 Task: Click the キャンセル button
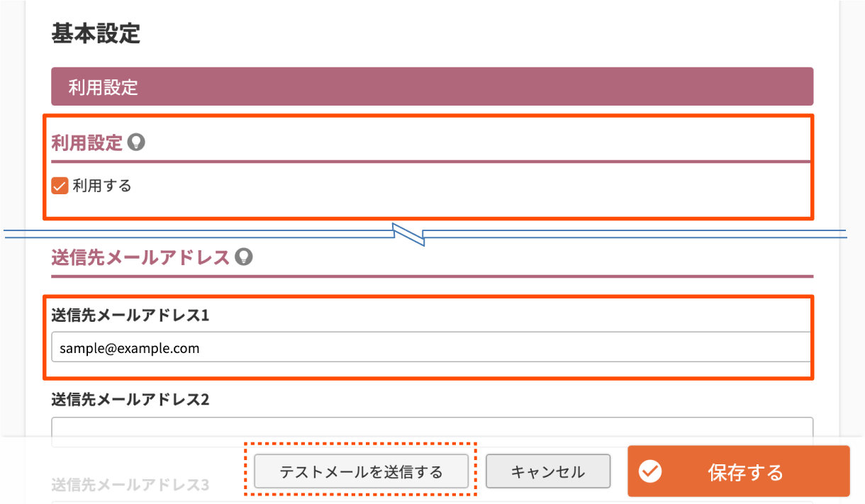pos(548,471)
